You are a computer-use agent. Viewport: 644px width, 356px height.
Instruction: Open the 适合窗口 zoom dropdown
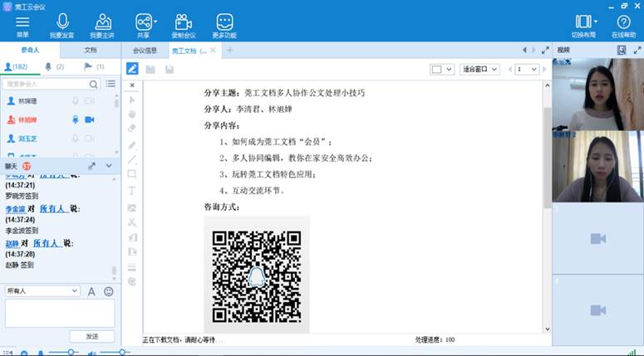tap(479, 69)
